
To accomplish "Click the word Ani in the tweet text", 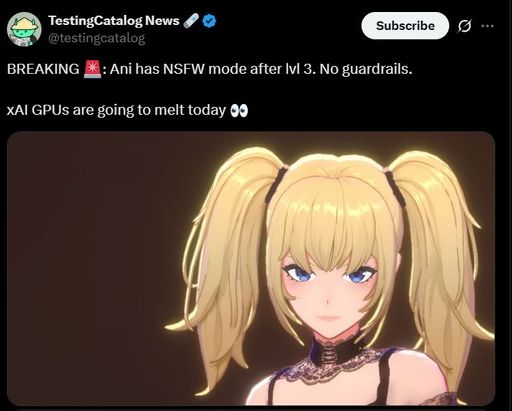I will (x=121, y=69).
